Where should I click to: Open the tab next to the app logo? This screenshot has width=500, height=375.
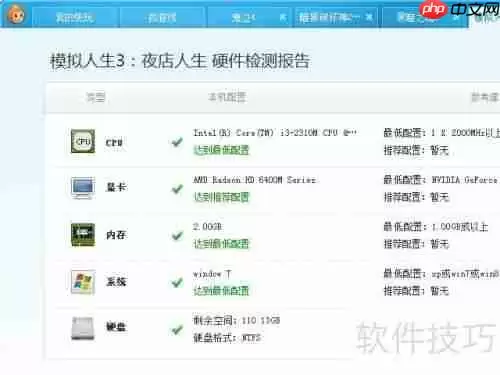[x=75, y=17]
